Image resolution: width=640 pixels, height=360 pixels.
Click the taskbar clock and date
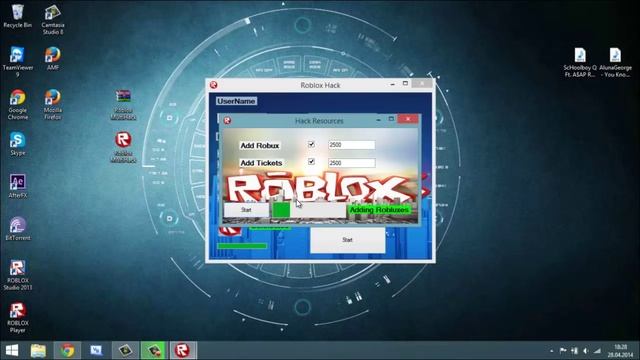click(x=620, y=351)
